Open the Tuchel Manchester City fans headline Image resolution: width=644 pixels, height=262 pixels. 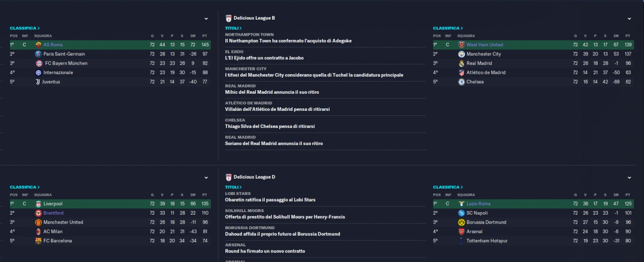click(x=314, y=75)
